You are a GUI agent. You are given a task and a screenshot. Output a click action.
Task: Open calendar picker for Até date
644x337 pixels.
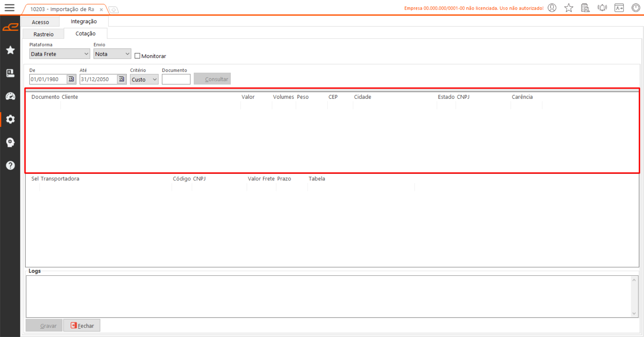(121, 79)
